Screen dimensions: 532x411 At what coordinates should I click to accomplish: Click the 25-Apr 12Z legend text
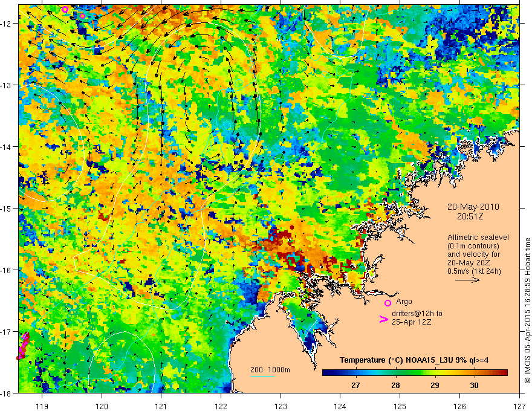pos(412,322)
